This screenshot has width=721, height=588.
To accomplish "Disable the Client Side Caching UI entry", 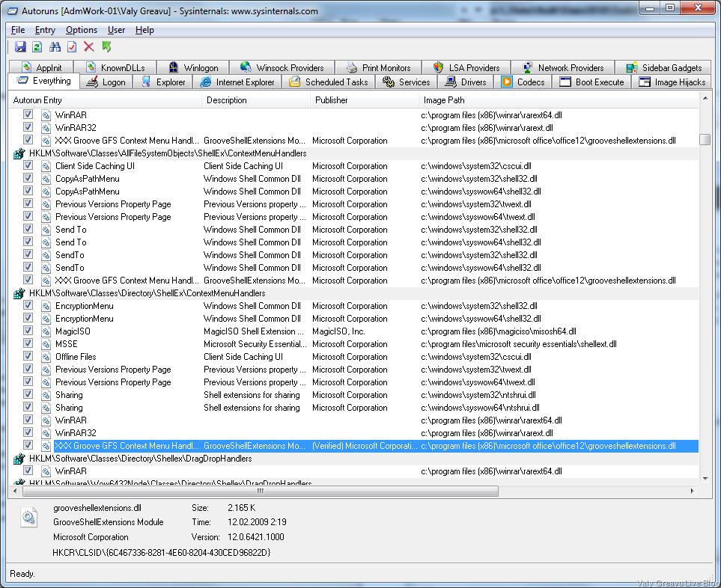I will click(28, 166).
